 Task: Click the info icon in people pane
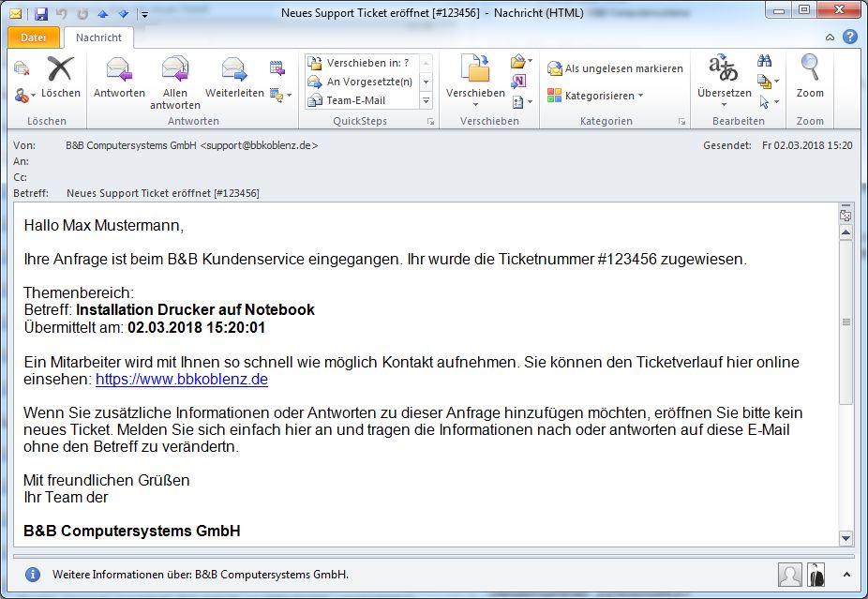click(x=33, y=574)
